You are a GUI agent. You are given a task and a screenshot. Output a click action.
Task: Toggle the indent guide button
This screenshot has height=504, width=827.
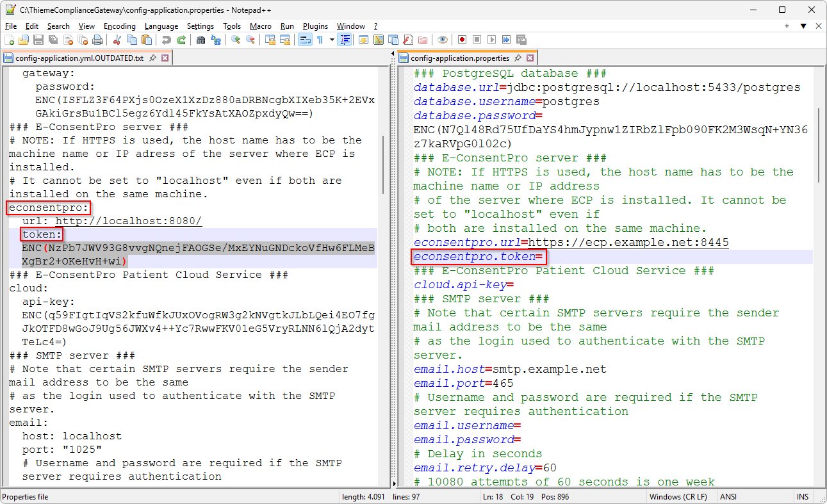[x=345, y=40]
